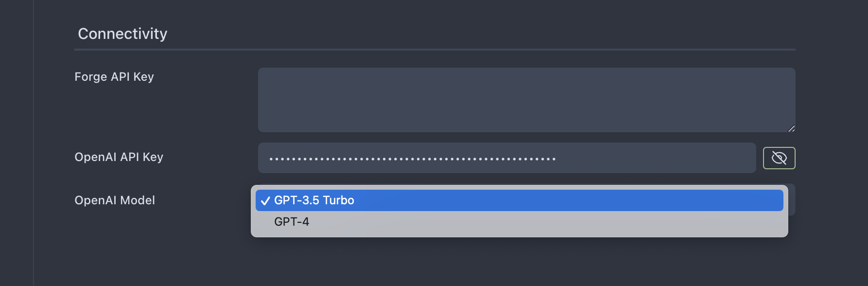Click the masked dots of the OpenAI key
The height and width of the screenshot is (286, 868).
click(x=413, y=159)
